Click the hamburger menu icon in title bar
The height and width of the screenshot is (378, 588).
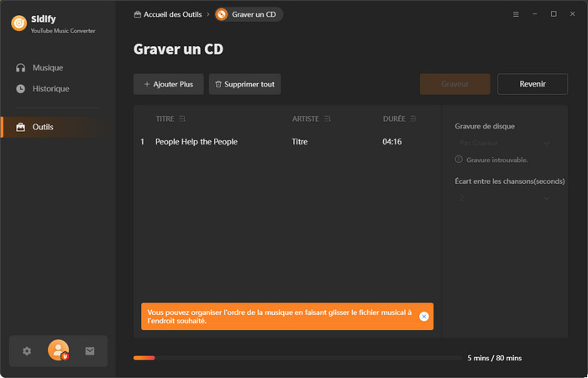point(515,14)
